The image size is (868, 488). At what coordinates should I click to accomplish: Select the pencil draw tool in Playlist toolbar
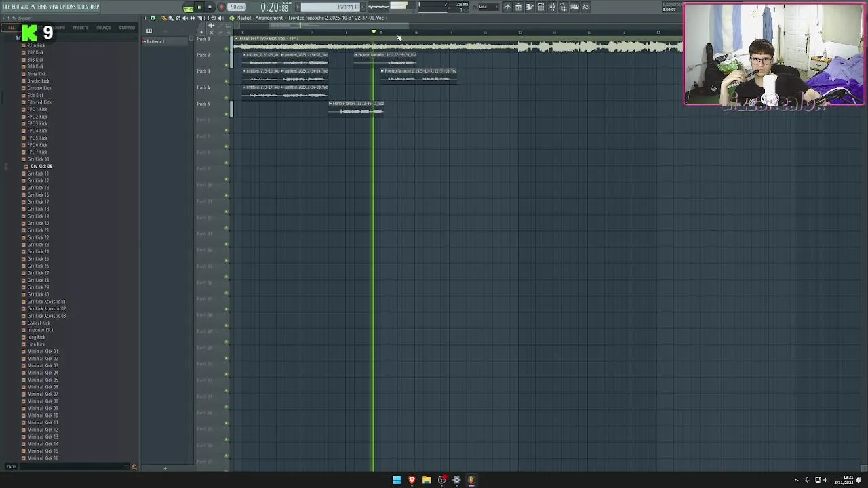(163, 18)
